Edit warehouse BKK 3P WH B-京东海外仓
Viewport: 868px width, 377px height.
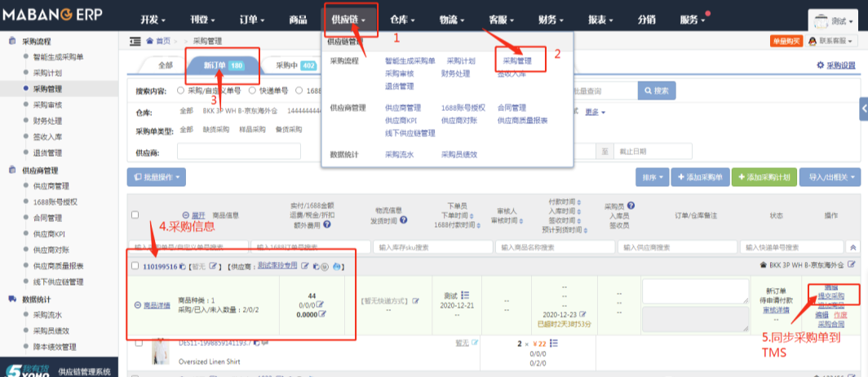tap(850, 265)
